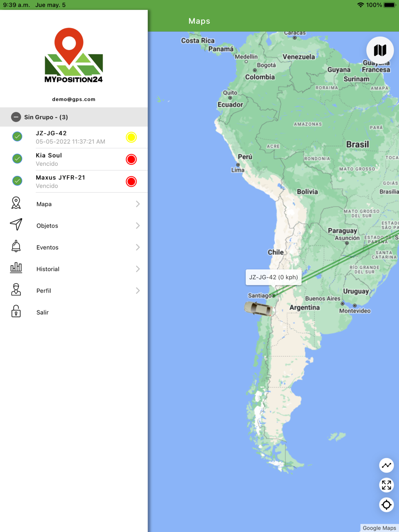Toggle the route polyline button
Viewport: 399px width, 532px height.
click(386, 465)
